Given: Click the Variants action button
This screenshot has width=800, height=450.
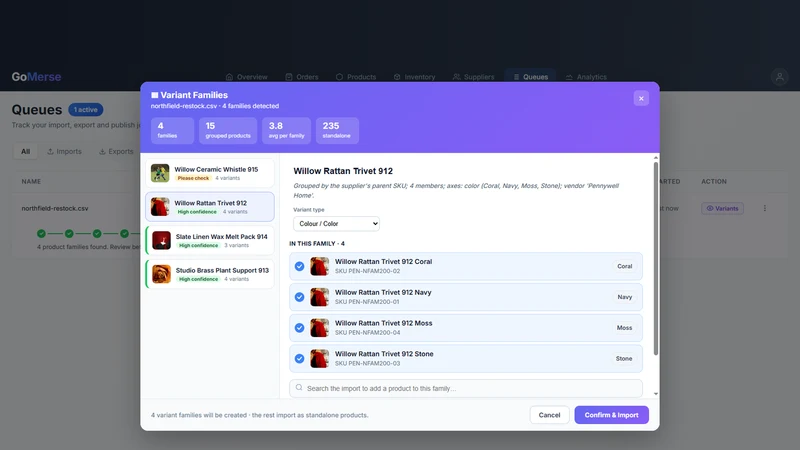Looking at the screenshot, I should tap(722, 208).
